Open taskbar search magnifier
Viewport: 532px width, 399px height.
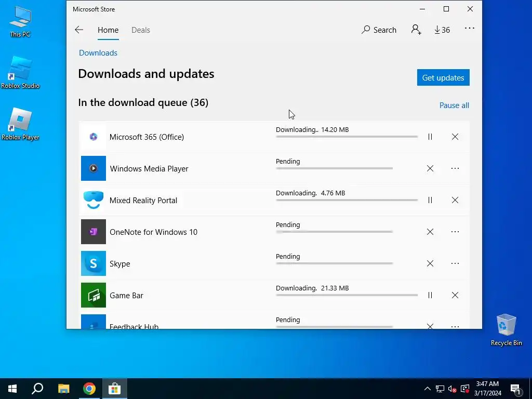click(x=37, y=389)
